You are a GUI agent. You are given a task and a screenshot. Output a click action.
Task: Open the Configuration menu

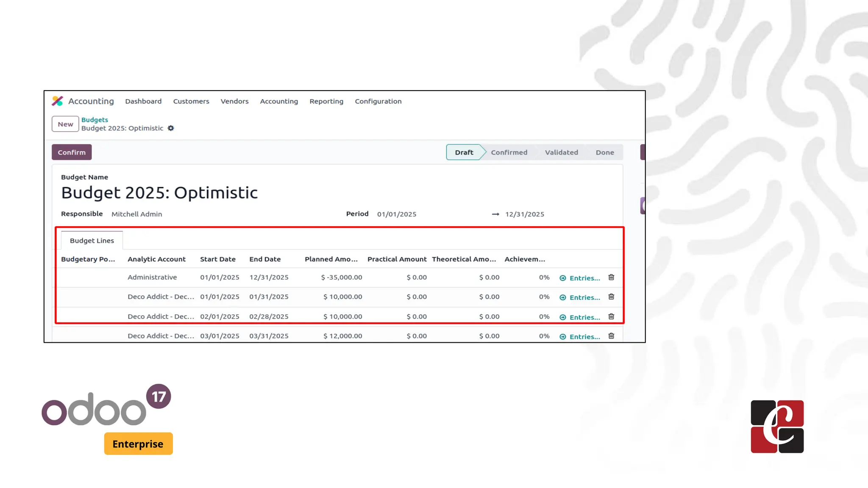click(378, 101)
